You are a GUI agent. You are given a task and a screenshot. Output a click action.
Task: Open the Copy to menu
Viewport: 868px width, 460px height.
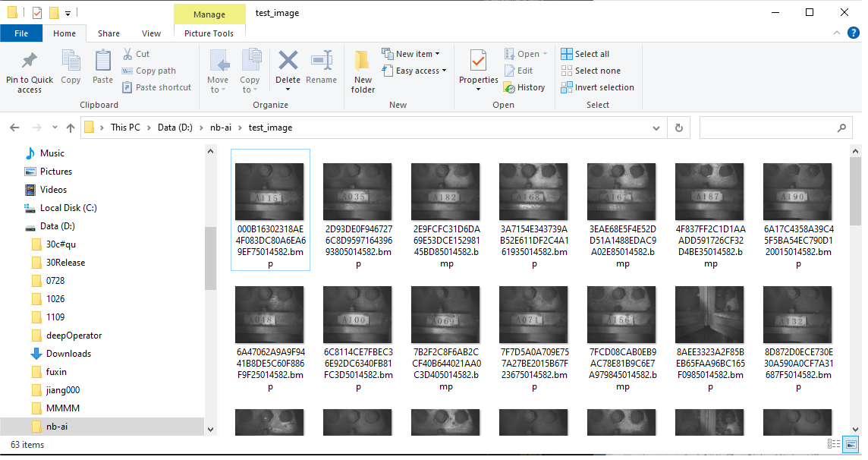pyautogui.click(x=250, y=71)
